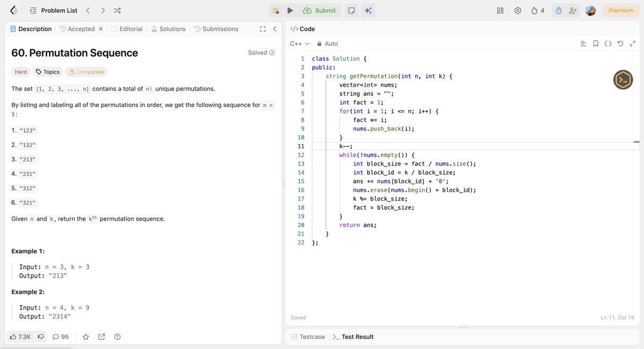This screenshot has height=349, width=644.
Task: Expand the Topics tag section
Action: [48, 72]
